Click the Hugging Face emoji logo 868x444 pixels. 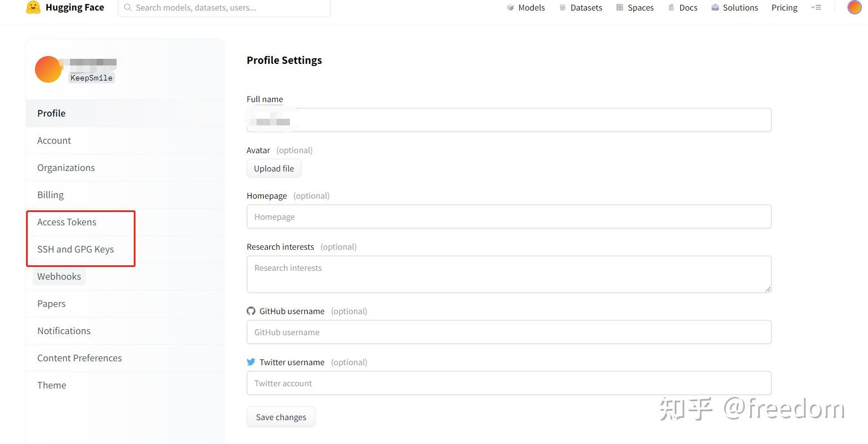[x=33, y=7]
